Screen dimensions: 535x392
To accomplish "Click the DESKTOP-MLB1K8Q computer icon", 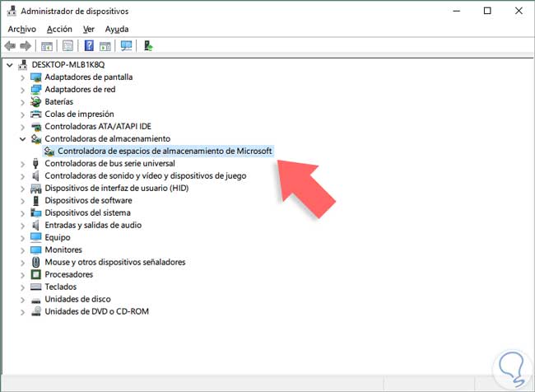I will tap(23, 64).
